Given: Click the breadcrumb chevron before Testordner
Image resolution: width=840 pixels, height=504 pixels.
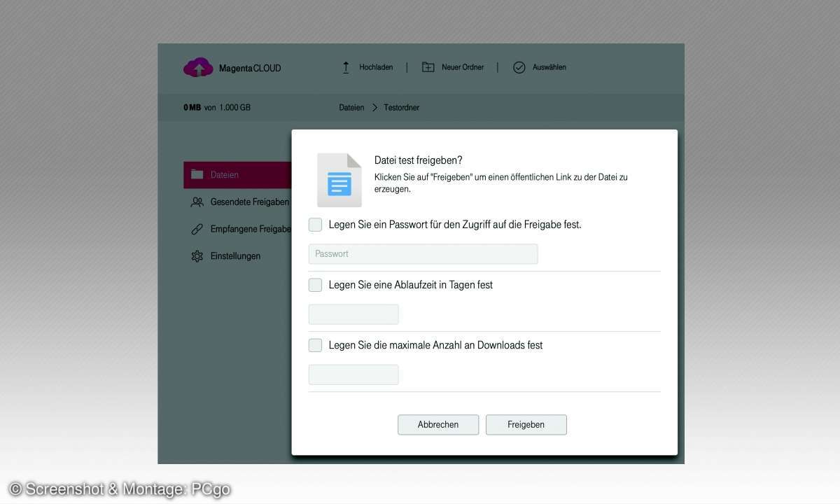Looking at the screenshot, I should [374, 108].
